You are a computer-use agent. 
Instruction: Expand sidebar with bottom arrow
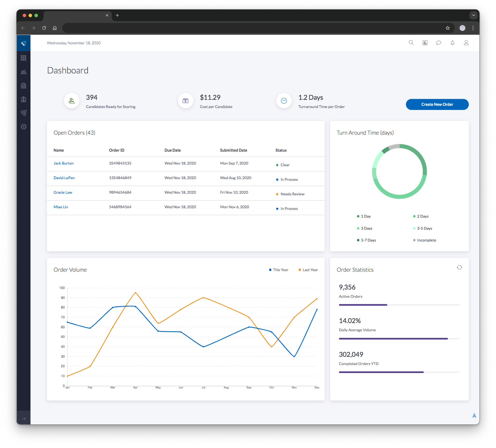(24, 419)
